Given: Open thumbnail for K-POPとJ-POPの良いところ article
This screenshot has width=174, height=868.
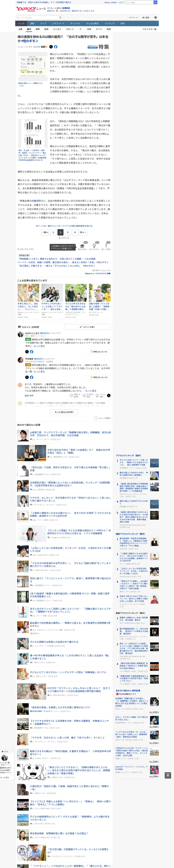Looking at the screenshot, I should coord(52,293).
